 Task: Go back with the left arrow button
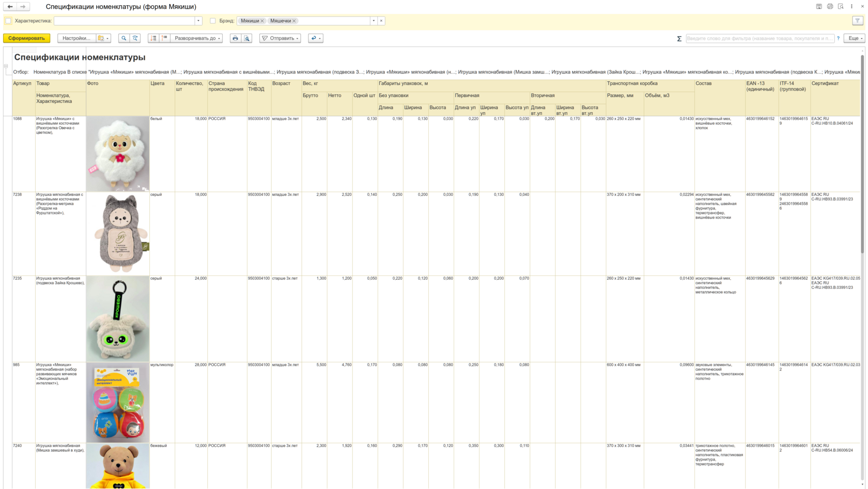(10, 7)
